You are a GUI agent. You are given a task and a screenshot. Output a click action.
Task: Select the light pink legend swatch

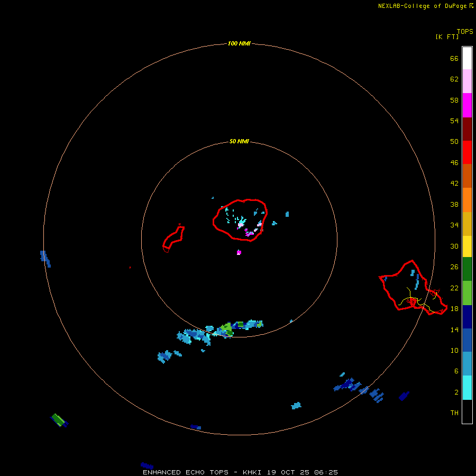(x=467, y=81)
